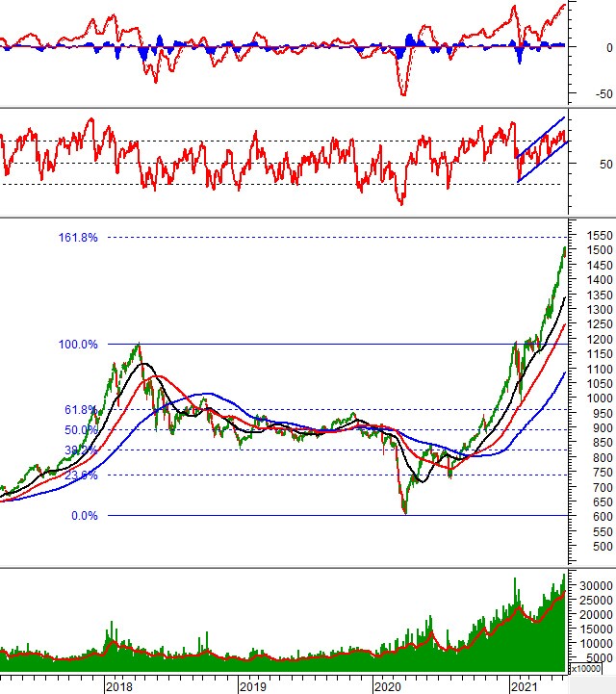This screenshot has height=694, width=616.
Task: Click the 1550 price axis value
Action: pos(600,236)
